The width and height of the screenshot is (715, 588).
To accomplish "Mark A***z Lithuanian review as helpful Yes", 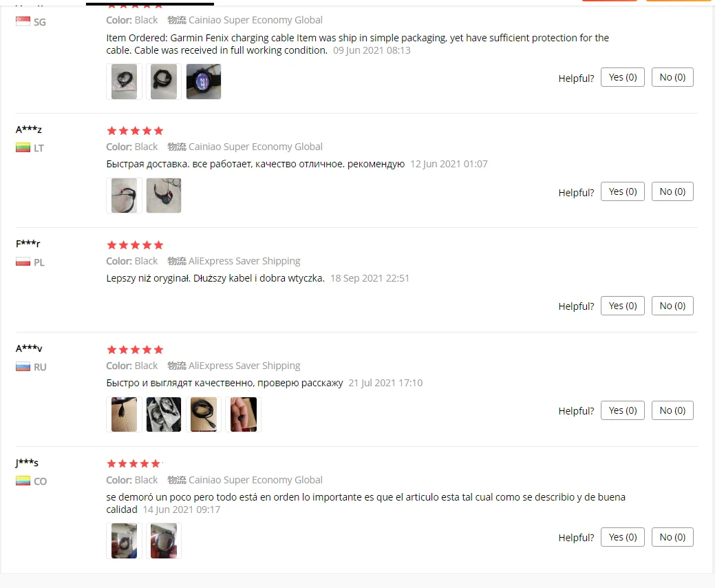I will click(622, 191).
